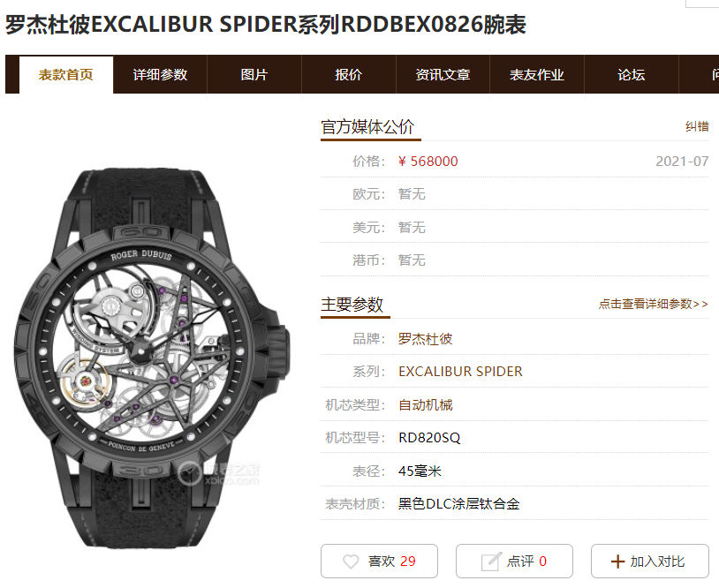This screenshot has width=719, height=588.
Task: Go to the 资讯文章 tab
Action: [443, 75]
